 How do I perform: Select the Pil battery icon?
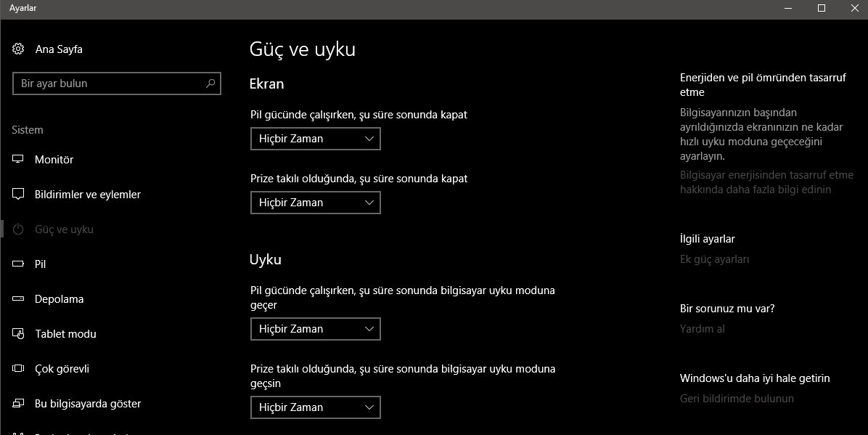click(x=18, y=264)
